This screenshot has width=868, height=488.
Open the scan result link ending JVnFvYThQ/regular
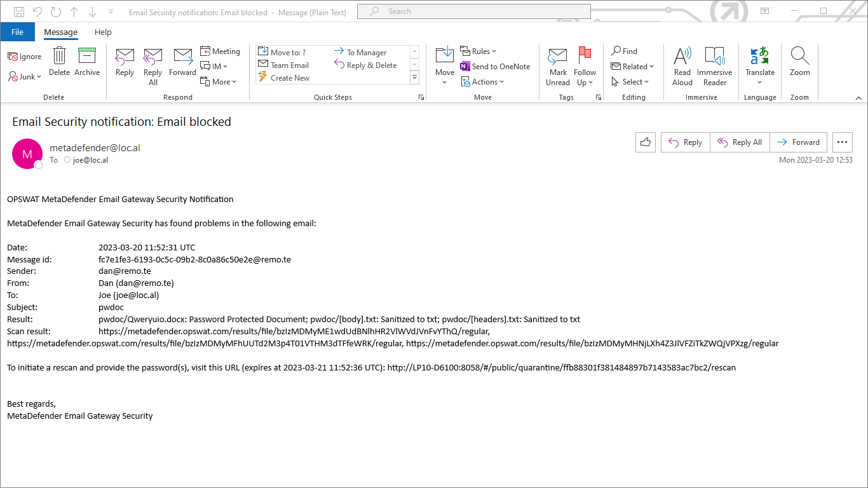pyautogui.click(x=294, y=331)
